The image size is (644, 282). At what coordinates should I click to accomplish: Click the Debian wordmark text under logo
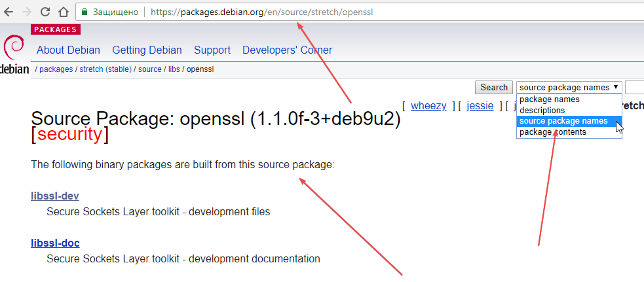pos(14,69)
